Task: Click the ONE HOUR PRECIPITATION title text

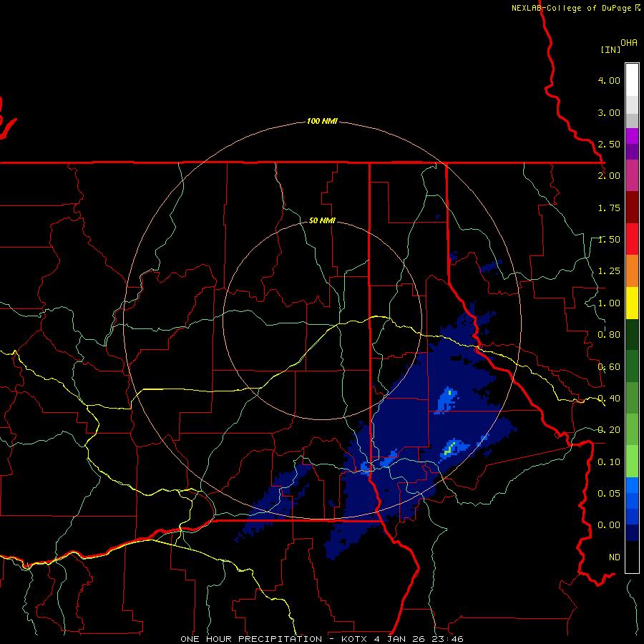Action: (251, 639)
